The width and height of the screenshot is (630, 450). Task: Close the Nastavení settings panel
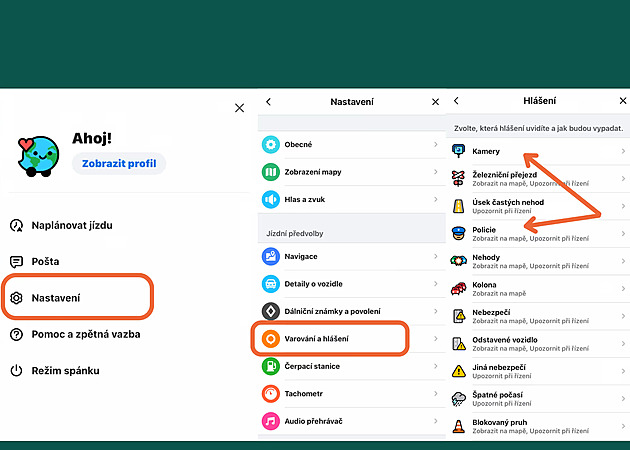[x=435, y=102]
